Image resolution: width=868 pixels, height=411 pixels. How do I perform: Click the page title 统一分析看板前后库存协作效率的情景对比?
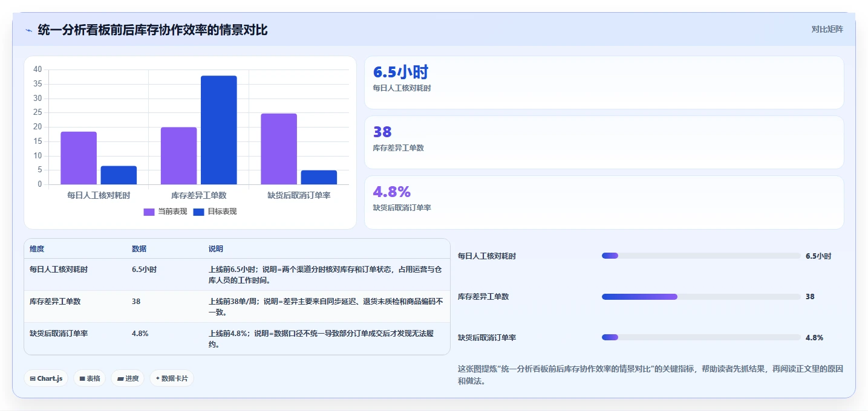click(152, 30)
